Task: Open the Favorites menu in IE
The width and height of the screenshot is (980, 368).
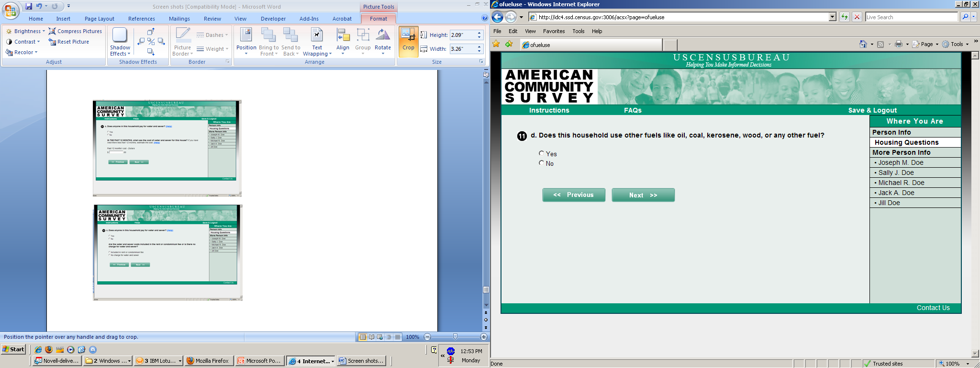Action: 554,31
